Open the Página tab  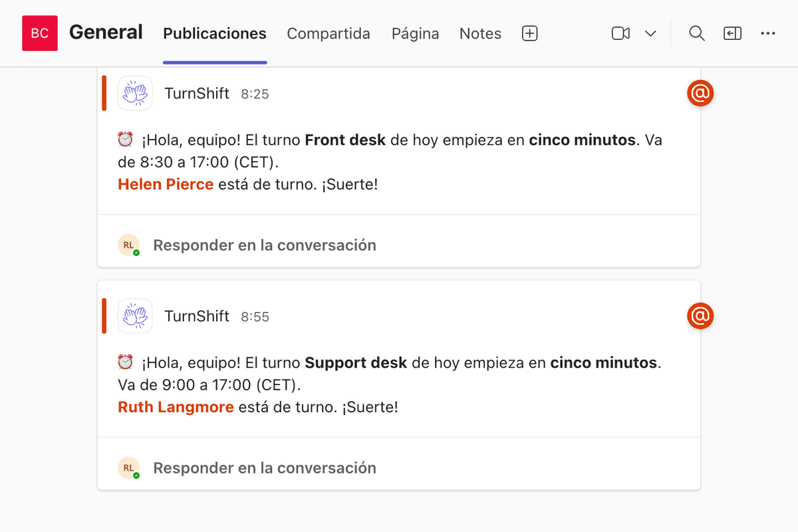tap(415, 33)
